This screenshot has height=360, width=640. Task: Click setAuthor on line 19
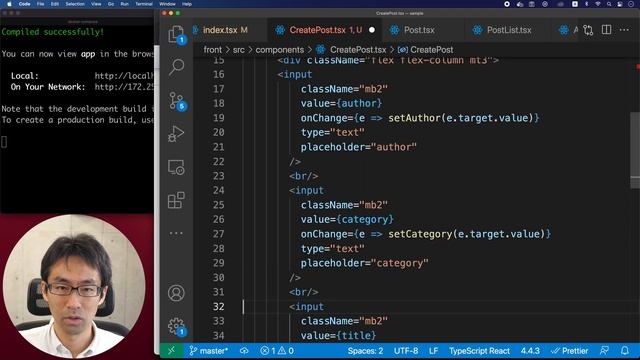415,118
